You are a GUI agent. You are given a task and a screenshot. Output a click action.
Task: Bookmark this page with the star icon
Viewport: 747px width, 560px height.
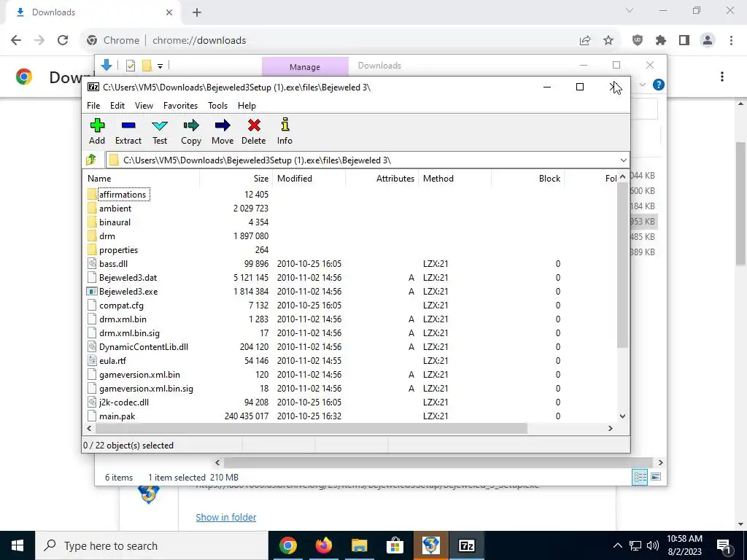(x=608, y=41)
